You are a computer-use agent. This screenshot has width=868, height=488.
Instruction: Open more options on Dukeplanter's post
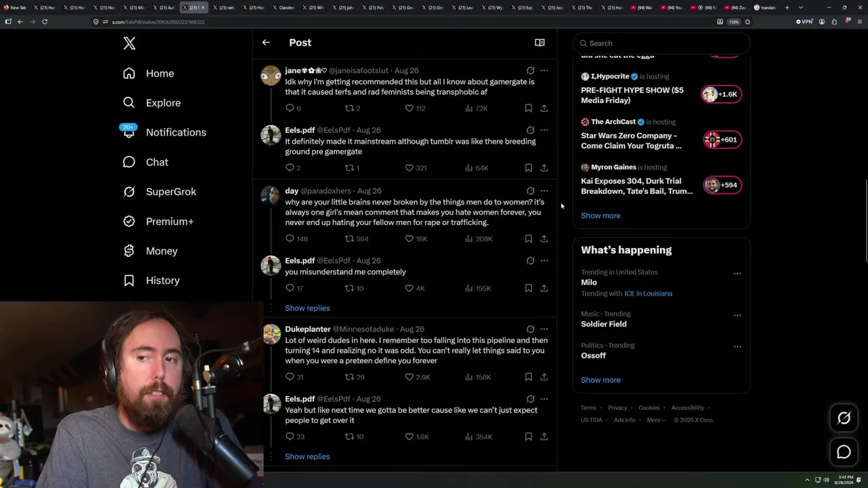click(544, 329)
